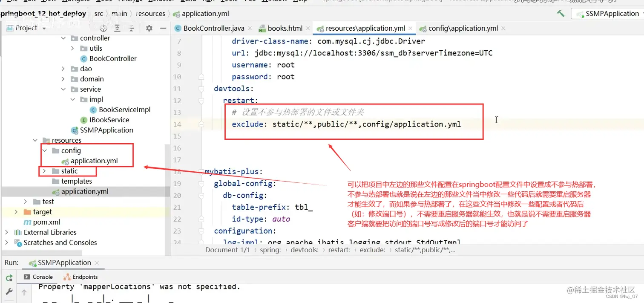The image size is (644, 303).
Task: Click main in navigation bar
Action: [x=119, y=14]
